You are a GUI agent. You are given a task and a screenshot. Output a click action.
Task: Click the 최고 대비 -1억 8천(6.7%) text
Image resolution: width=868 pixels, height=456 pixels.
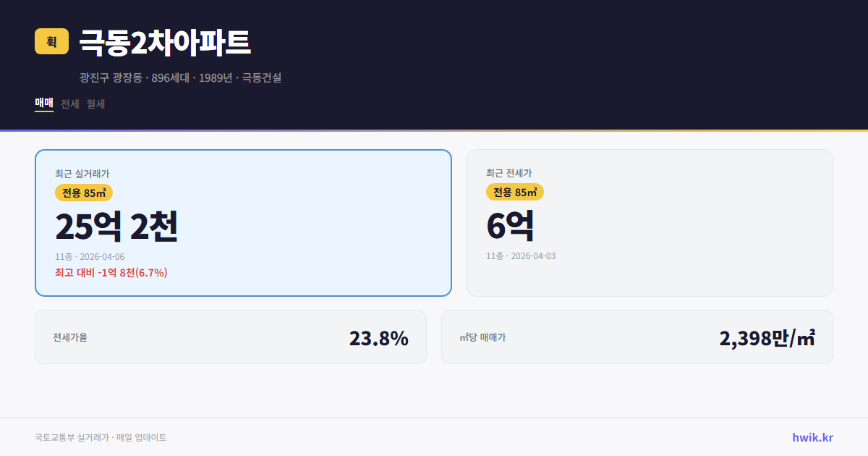click(109, 274)
